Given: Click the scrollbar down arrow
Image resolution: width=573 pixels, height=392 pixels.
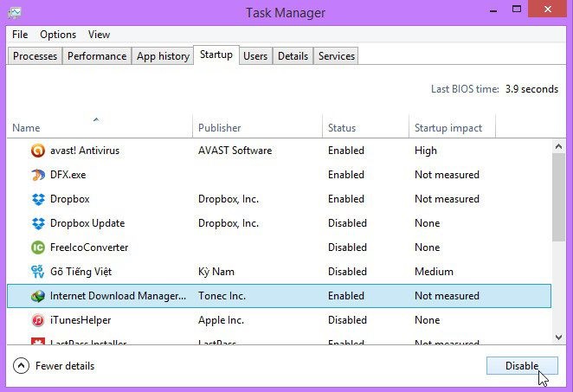Looking at the screenshot, I should (558, 337).
